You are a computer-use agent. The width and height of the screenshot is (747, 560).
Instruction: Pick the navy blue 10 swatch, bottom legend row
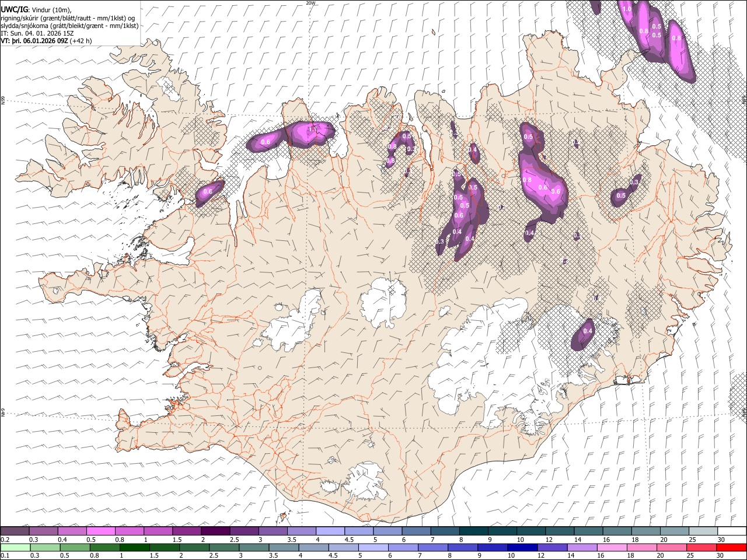(522, 547)
